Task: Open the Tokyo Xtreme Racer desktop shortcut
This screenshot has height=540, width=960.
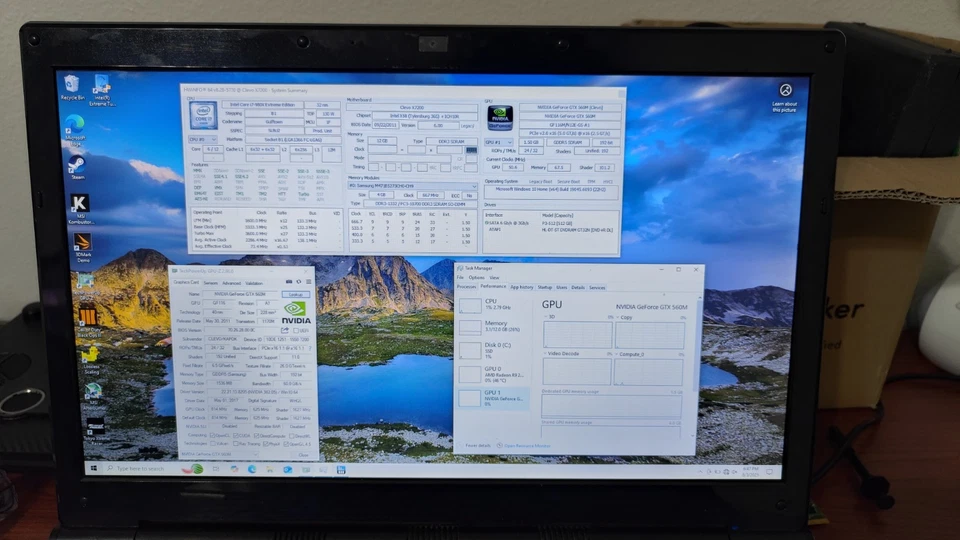Action: coord(96,430)
